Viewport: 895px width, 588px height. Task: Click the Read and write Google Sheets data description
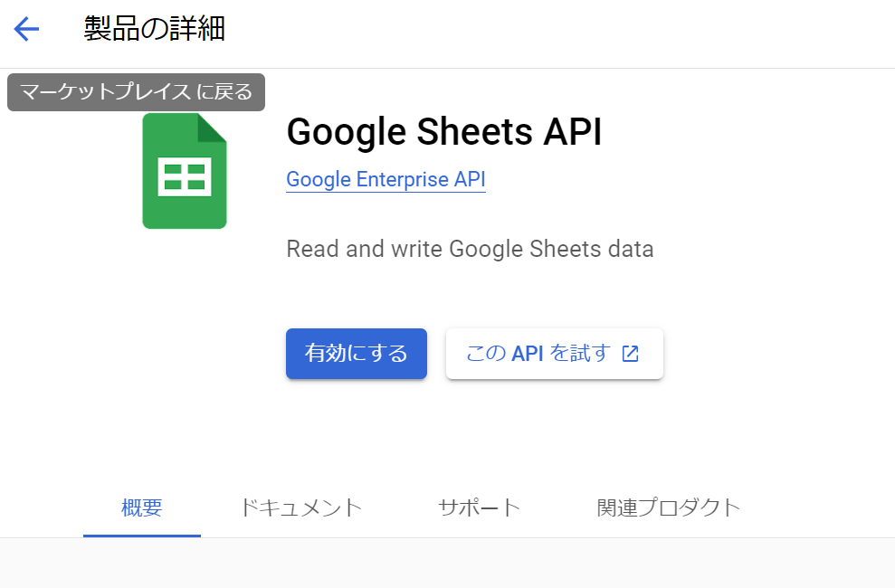point(470,250)
